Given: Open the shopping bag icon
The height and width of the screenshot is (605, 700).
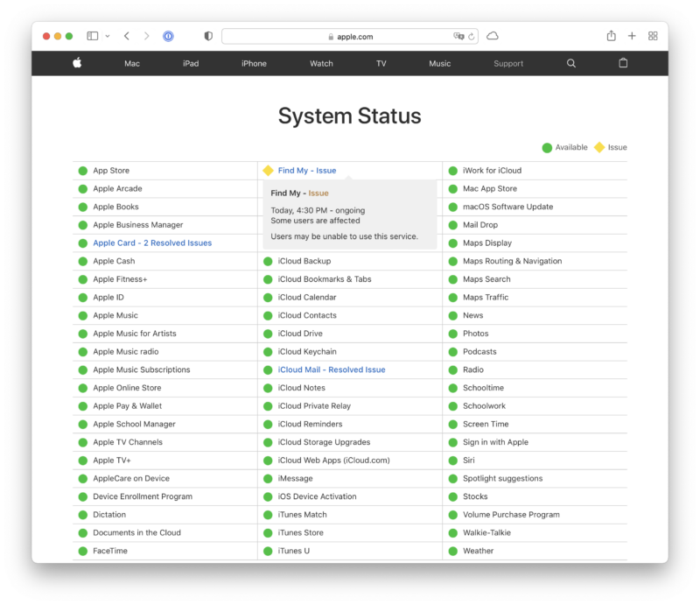Looking at the screenshot, I should point(623,63).
